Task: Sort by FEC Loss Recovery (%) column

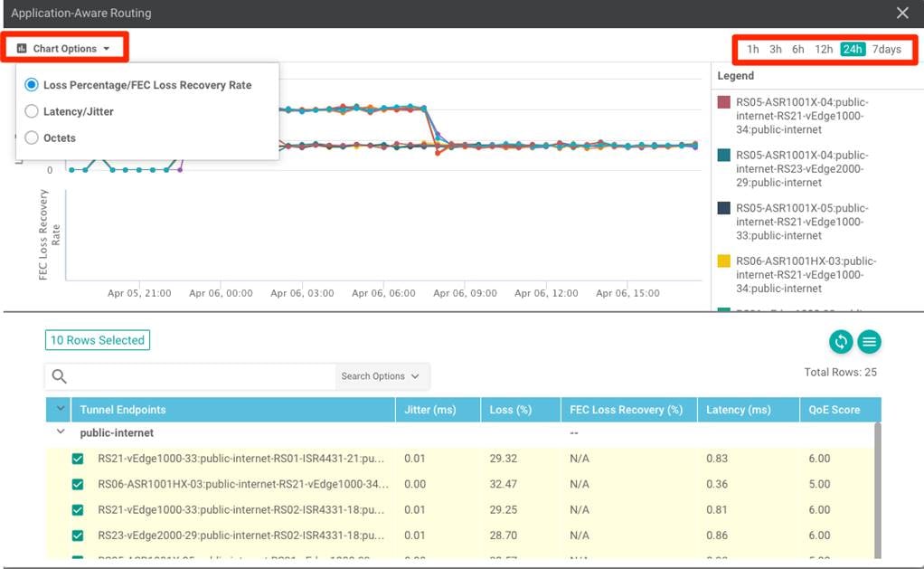Action: pos(626,410)
